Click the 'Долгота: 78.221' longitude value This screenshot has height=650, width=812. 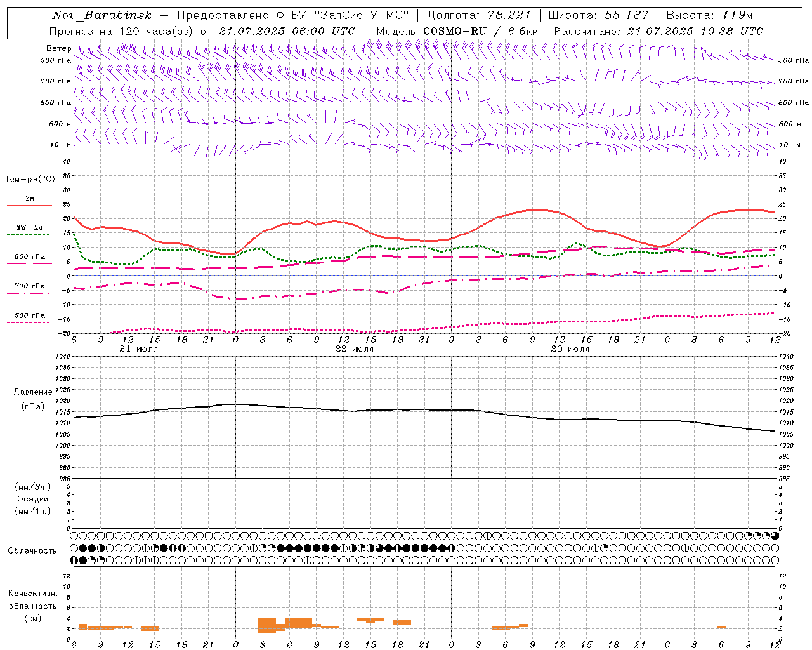tap(479, 15)
